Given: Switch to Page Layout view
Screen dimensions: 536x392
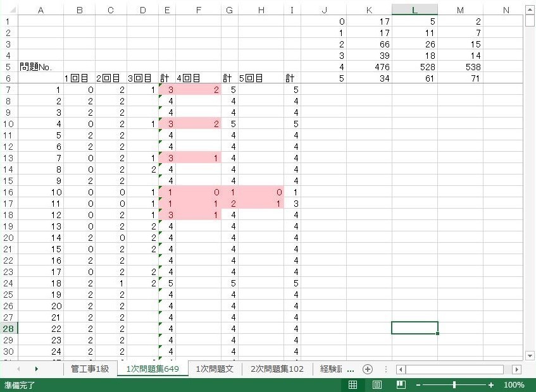Looking at the screenshot, I should (x=377, y=385).
